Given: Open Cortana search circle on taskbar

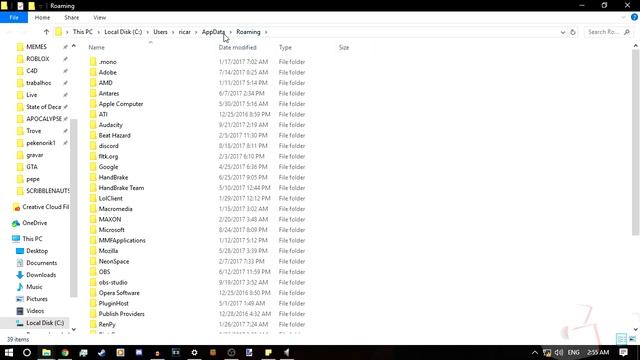Looking at the screenshot, I should 27,352.
